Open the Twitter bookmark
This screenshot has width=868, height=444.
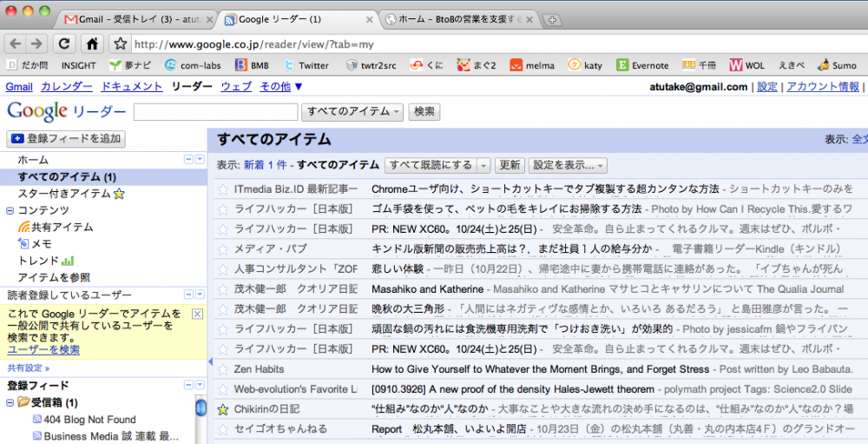[x=306, y=65]
